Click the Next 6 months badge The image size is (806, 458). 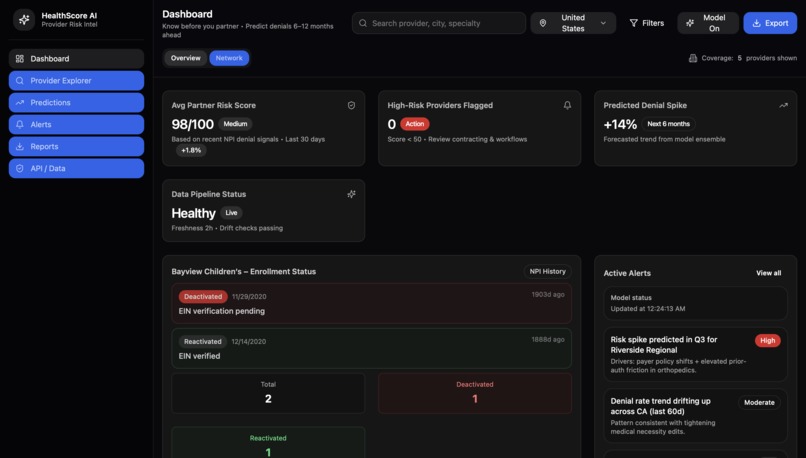(x=668, y=124)
